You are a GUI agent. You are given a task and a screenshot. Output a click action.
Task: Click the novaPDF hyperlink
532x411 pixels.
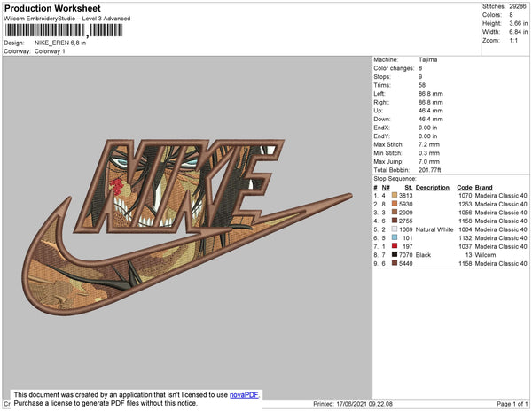point(244,395)
